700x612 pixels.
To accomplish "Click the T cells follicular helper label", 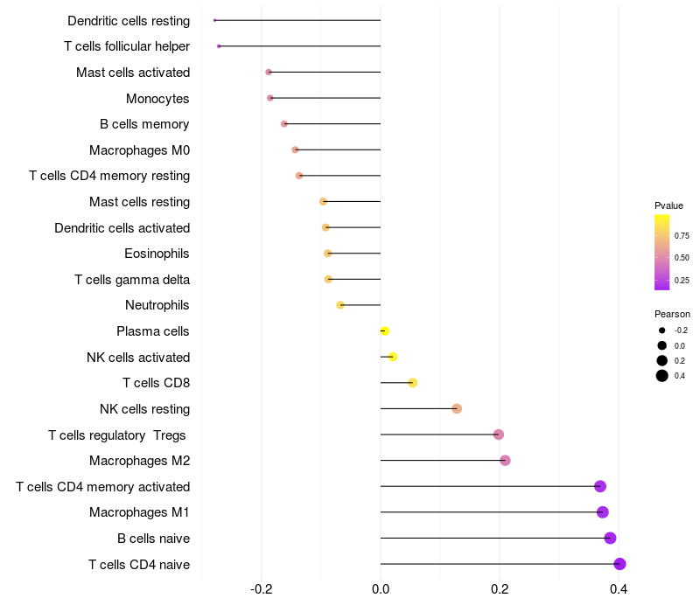I will tap(127, 46).
